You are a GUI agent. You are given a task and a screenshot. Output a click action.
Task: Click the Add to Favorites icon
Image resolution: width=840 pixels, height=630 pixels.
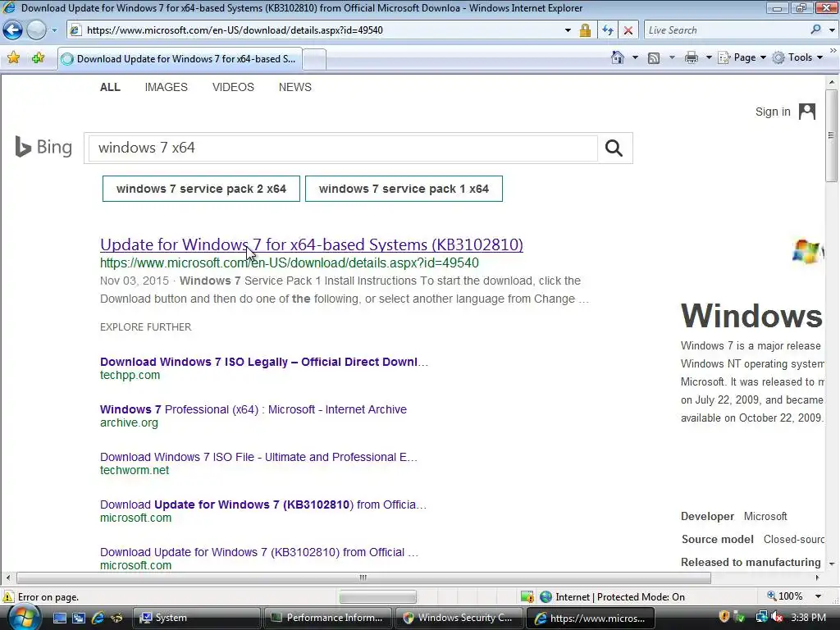(38, 58)
